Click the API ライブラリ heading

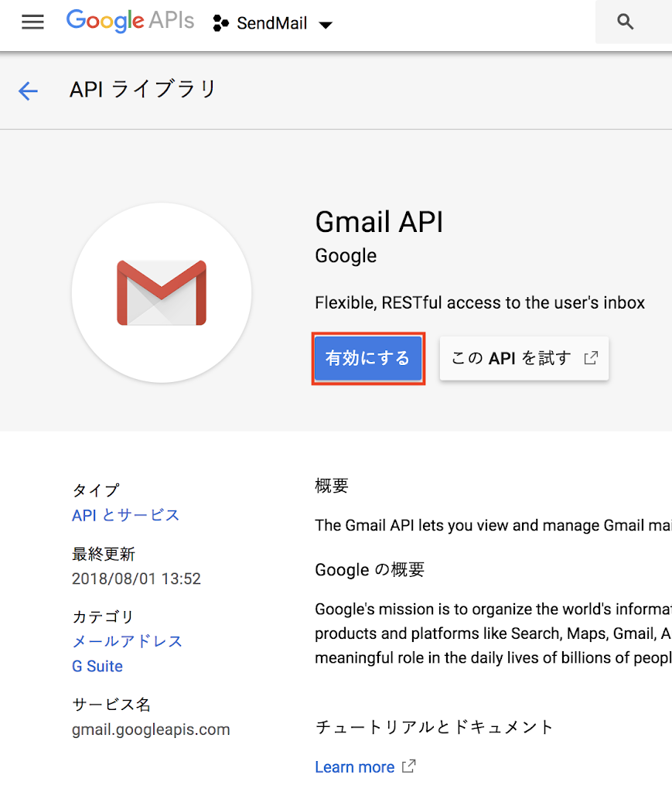point(143,90)
